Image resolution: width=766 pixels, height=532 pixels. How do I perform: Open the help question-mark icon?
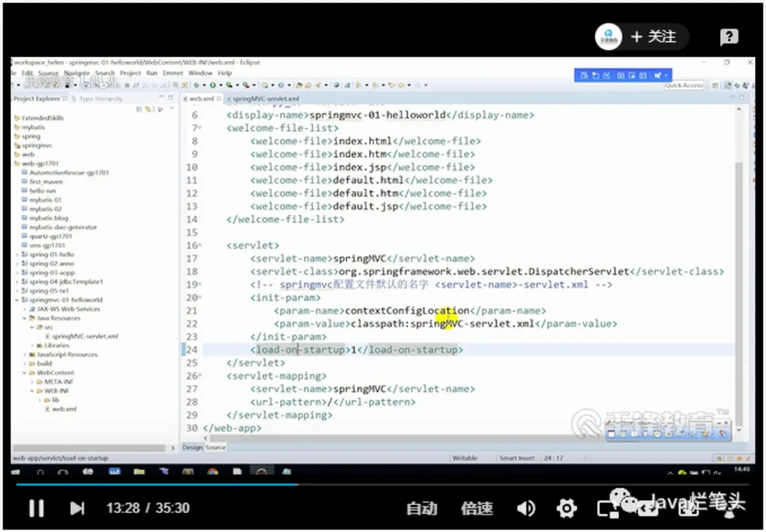click(729, 37)
